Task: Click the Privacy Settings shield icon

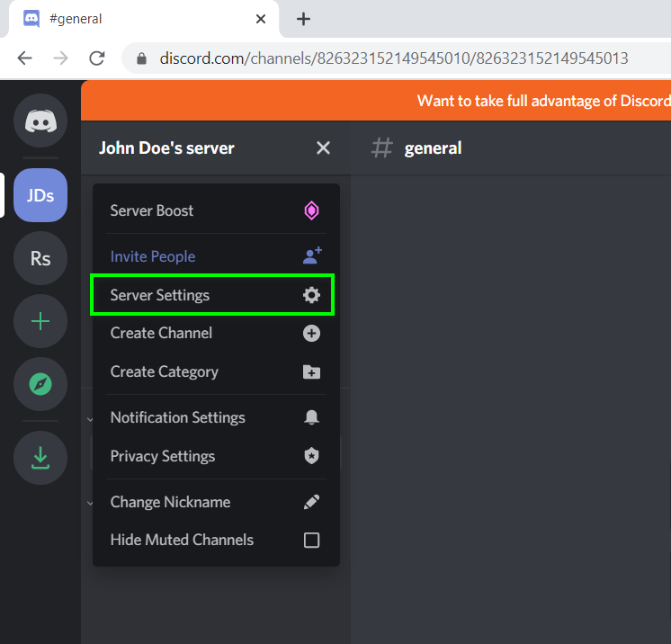Action: coord(311,456)
